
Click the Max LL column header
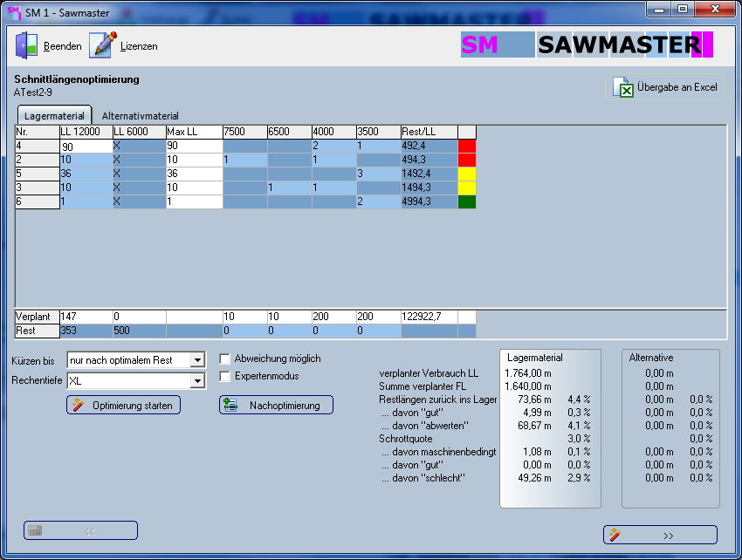[194, 132]
